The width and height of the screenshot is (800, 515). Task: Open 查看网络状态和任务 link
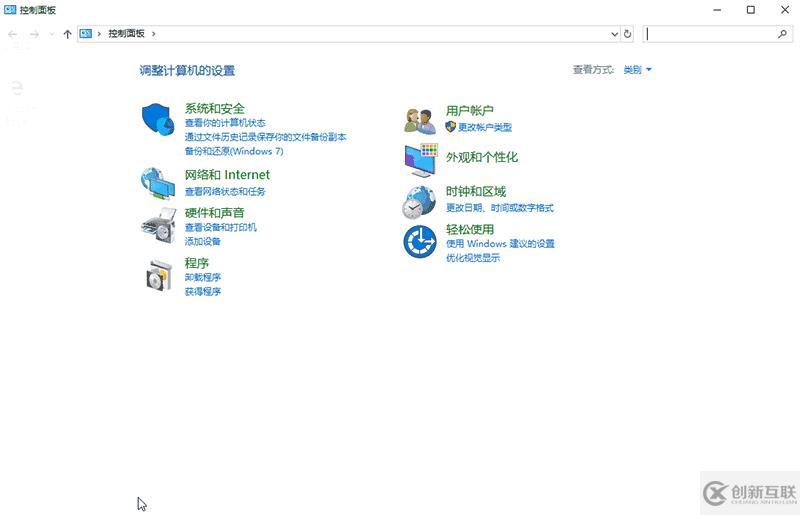point(225,191)
